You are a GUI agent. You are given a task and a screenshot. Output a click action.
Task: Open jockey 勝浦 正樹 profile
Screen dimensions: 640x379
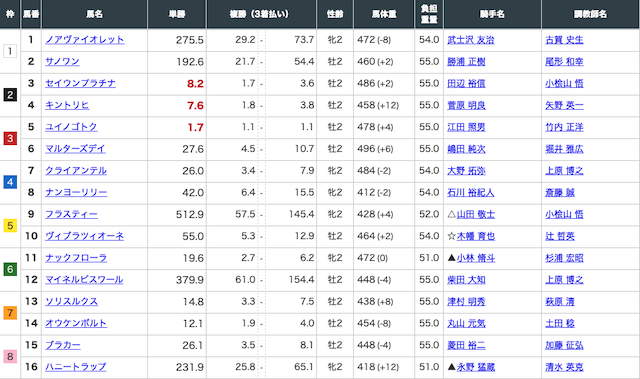tap(466, 62)
